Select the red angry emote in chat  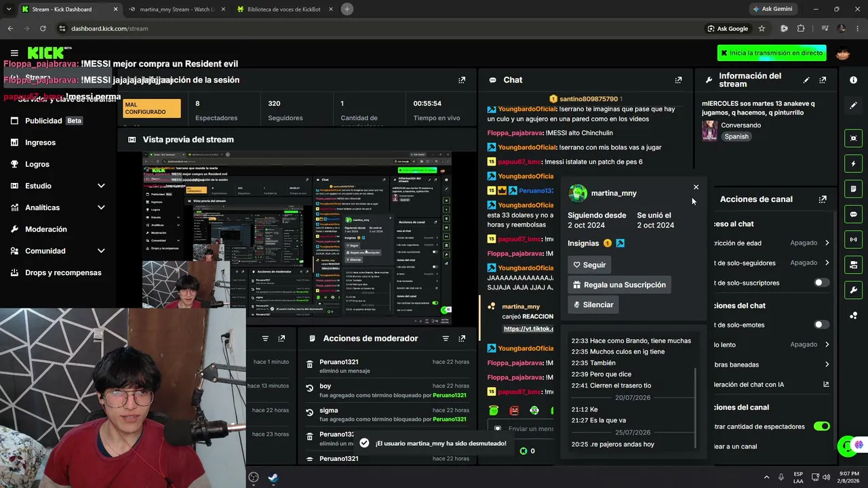click(x=514, y=411)
